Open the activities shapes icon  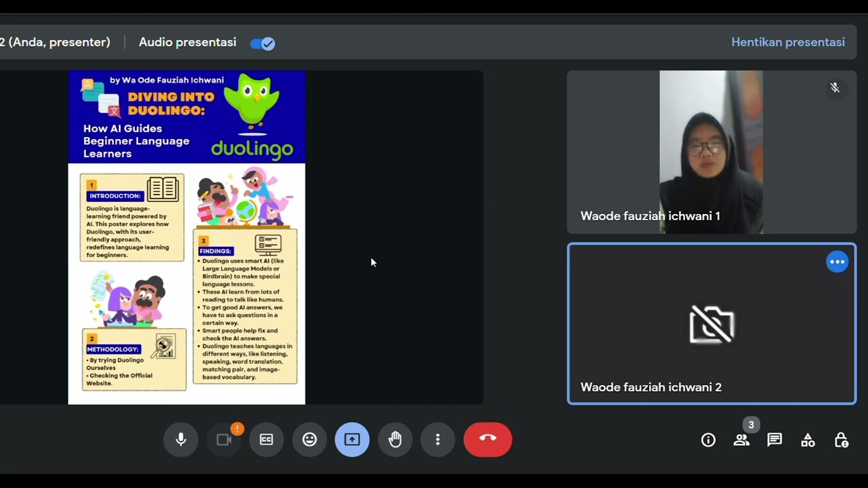pyautogui.click(x=808, y=441)
